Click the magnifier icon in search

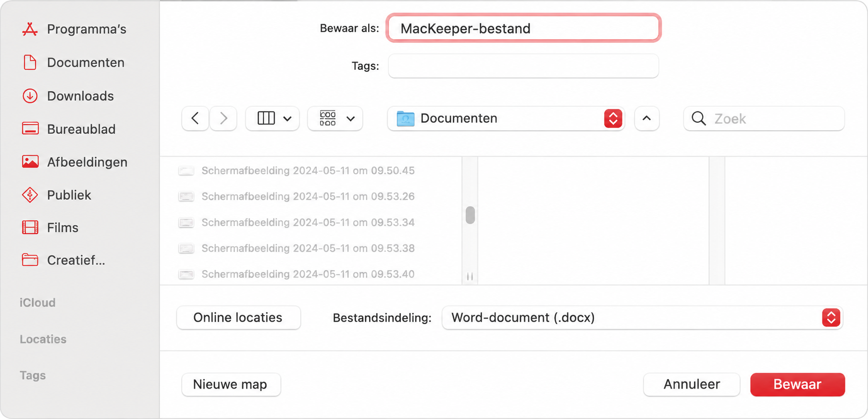coord(699,118)
